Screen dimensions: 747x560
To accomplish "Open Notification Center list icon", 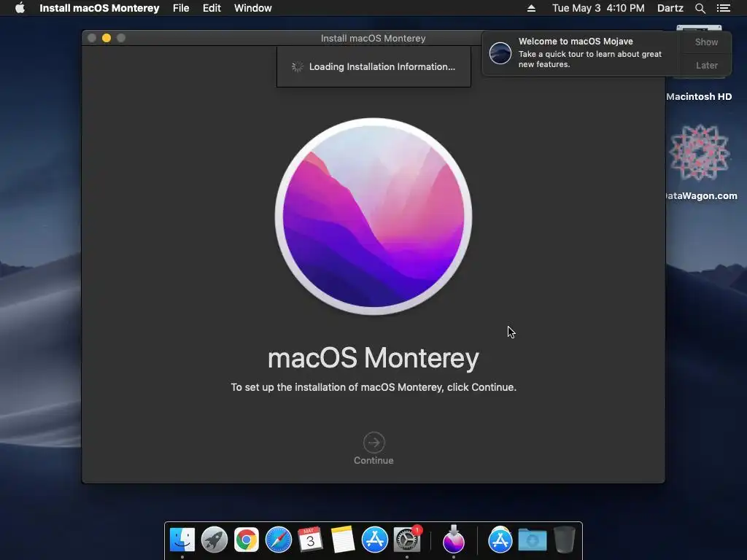I will point(723,8).
